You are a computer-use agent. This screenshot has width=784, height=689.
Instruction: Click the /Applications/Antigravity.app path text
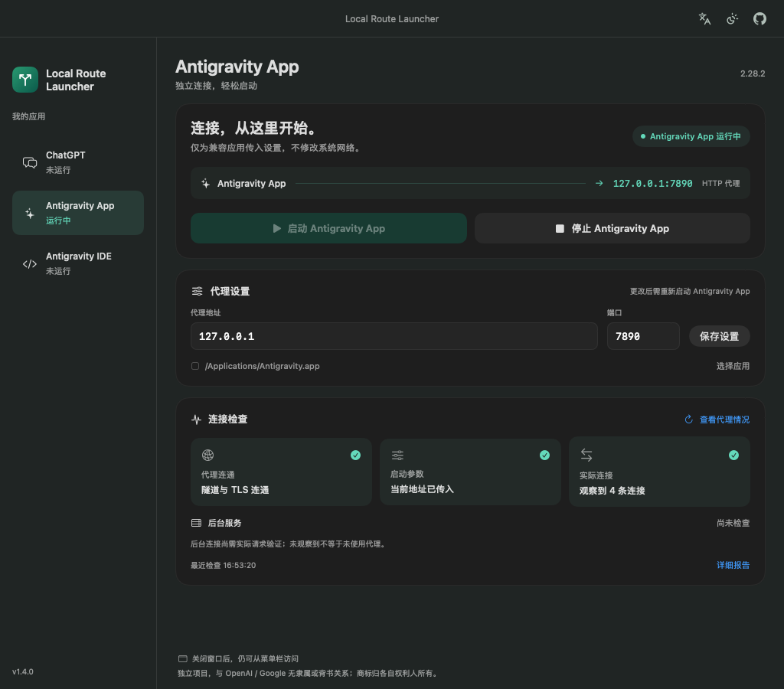tap(262, 366)
